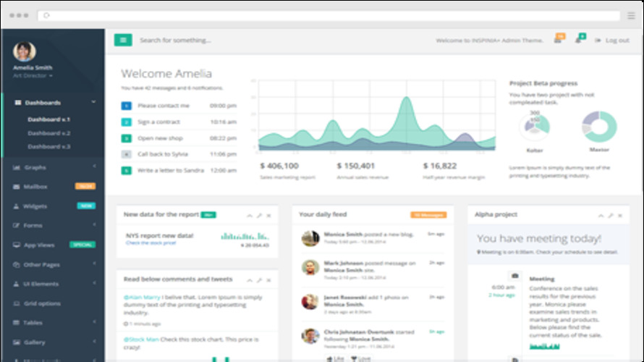Image resolution: width=644 pixels, height=362 pixels.
Task: Close the comments and tweets panel
Action: click(268, 280)
